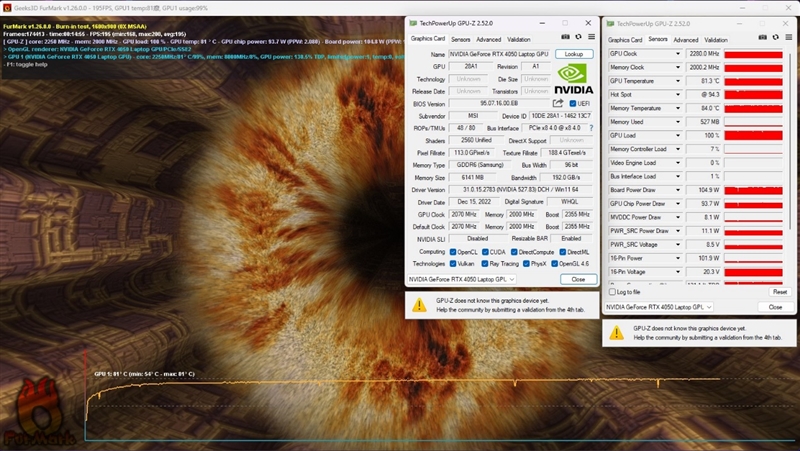
Task: Click the Driver Version field
Action: pyautogui.click(x=520, y=189)
